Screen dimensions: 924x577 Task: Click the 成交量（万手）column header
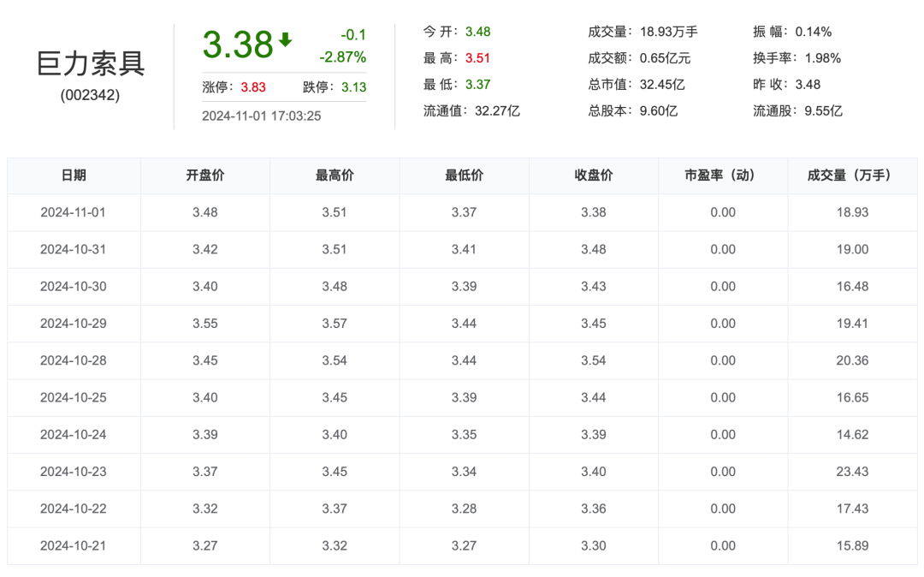[853, 175]
